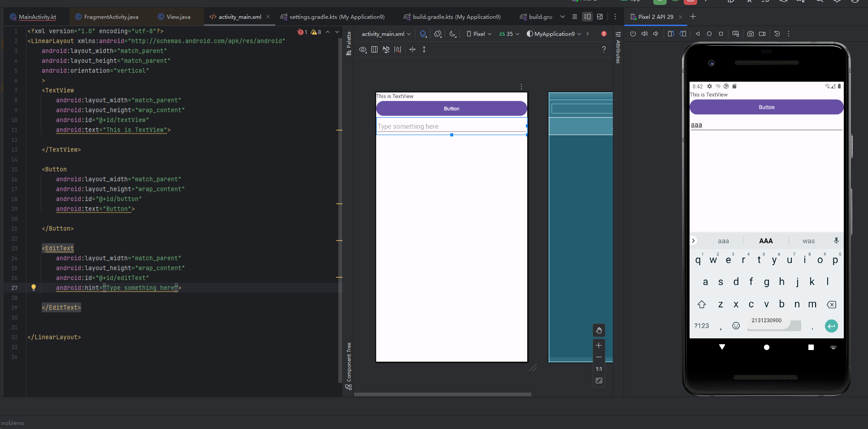Click the emulator toolbar Back triangle icon
Screen dimensions: 868x429
(x=698, y=34)
